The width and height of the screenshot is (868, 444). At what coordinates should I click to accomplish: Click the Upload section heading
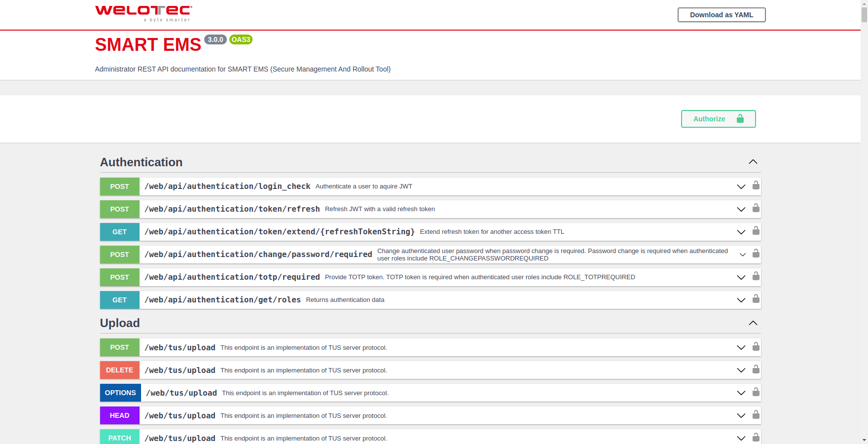[x=120, y=323]
